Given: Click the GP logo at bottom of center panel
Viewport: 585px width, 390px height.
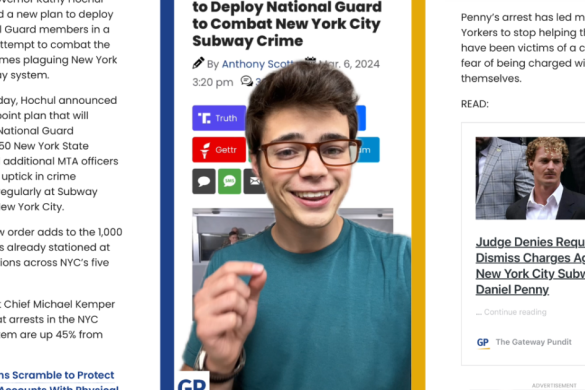Looking at the screenshot, I should click(x=192, y=381).
